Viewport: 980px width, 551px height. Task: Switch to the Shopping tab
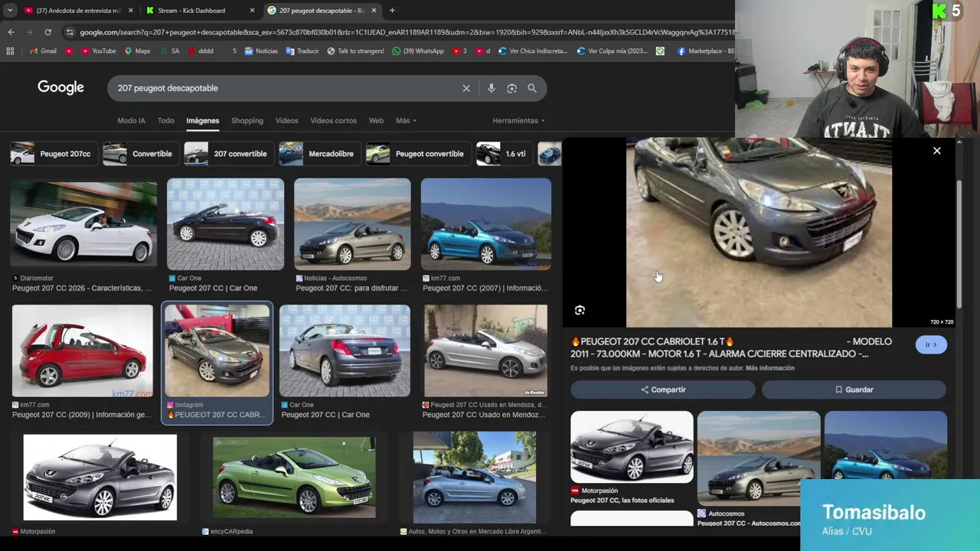point(247,121)
